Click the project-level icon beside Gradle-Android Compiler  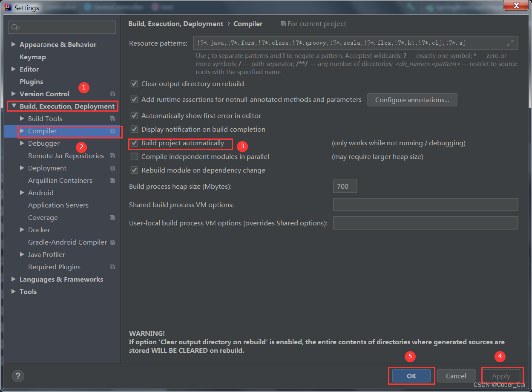click(112, 242)
